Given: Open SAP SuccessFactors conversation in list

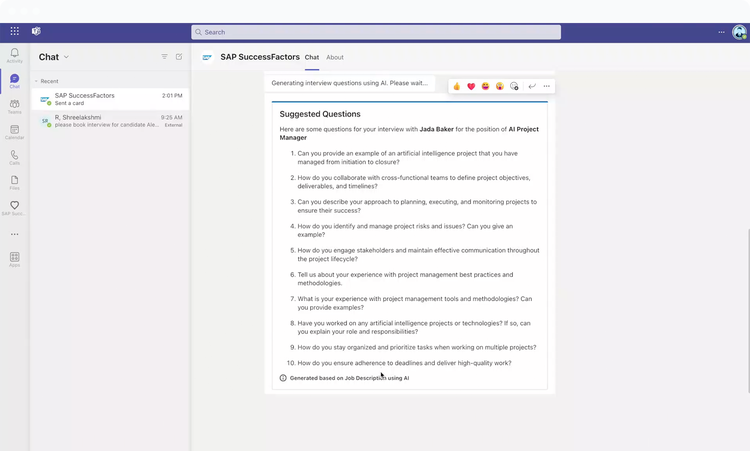Looking at the screenshot, I should (110, 99).
